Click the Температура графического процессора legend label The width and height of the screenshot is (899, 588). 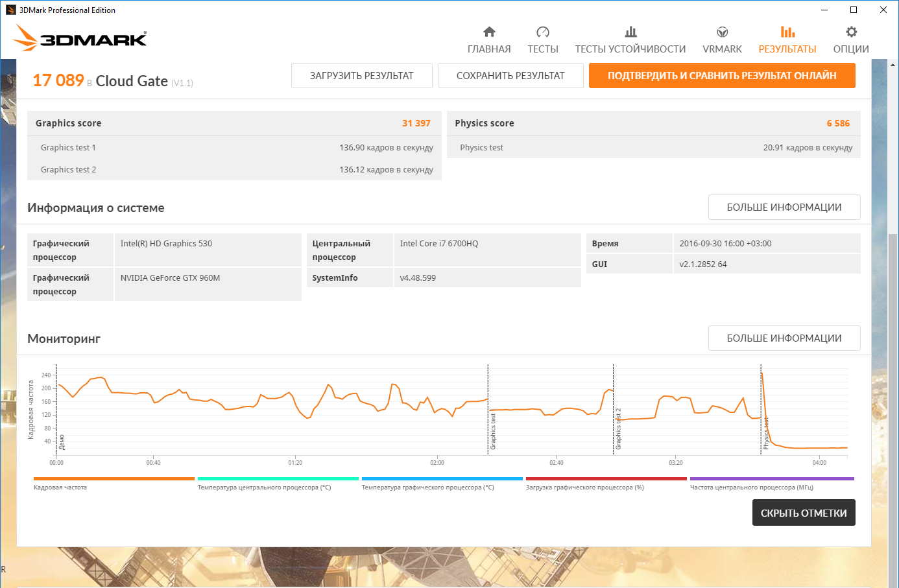tap(428, 488)
